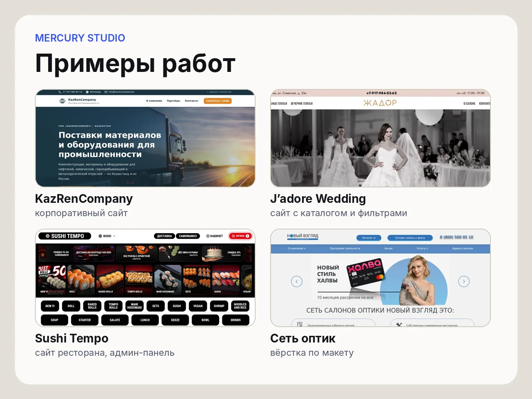The width and height of the screenshot is (532, 399).
Task: Go to previous slide on optics banner
Action: 297,281
